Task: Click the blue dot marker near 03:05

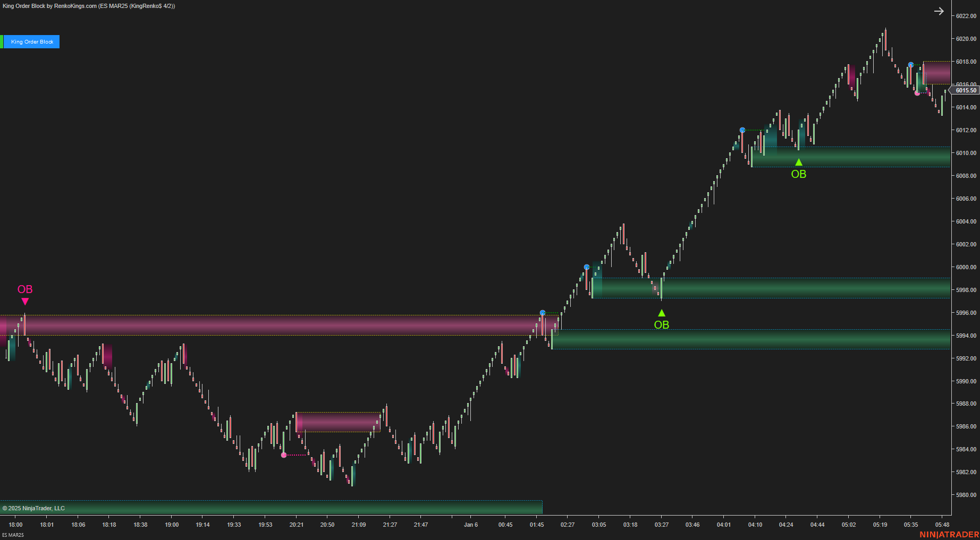Action: click(586, 267)
